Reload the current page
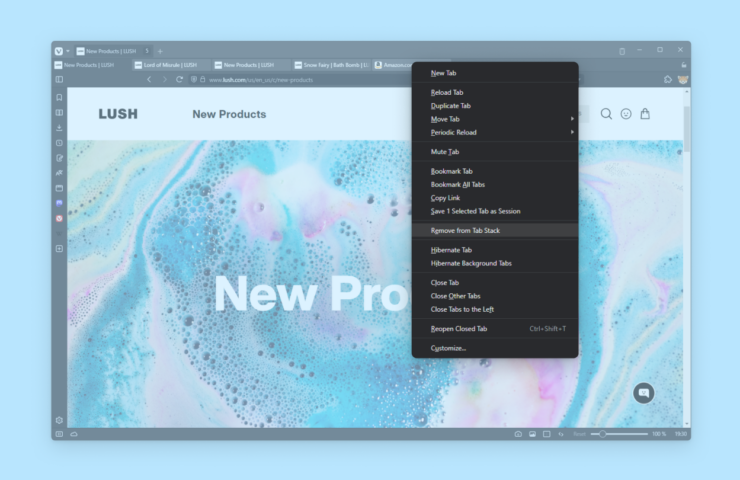This screenshot has height=480, width=740. [x=179, y=79]
